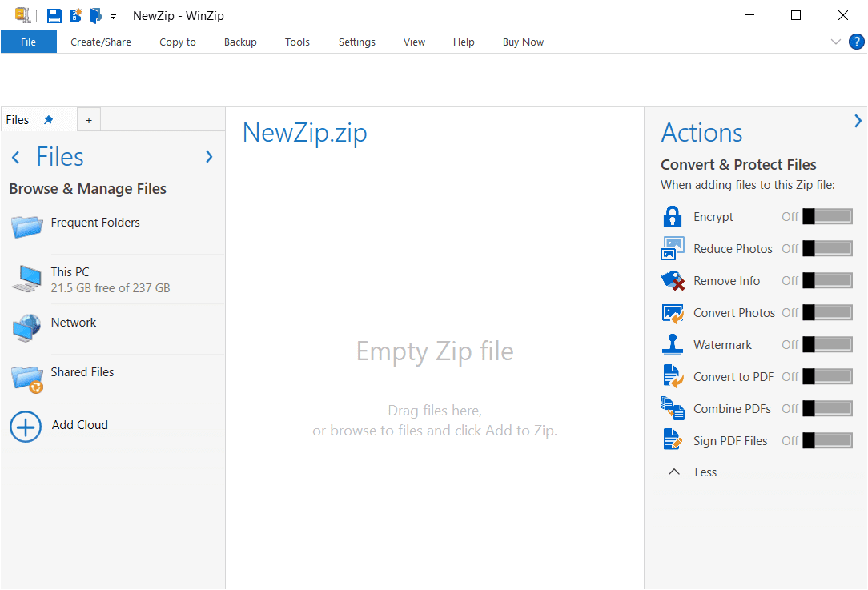This screenshot has width=868, height=590.
Task: Click the Encrypt label text
Action: pos(713,217)
